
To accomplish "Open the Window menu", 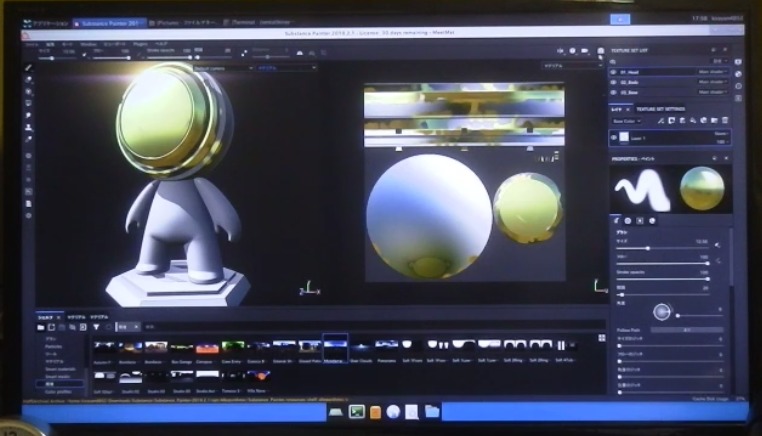I will tap(88, 44).
